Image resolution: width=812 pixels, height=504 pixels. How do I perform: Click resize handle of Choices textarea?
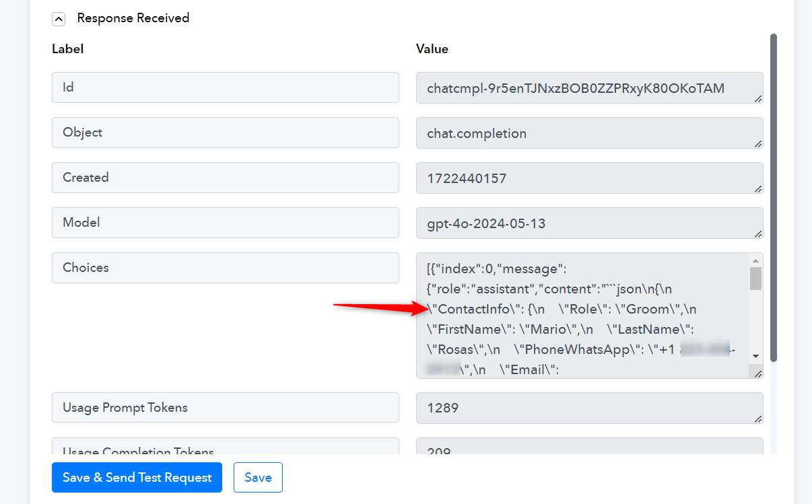click(x=757, y=373)
